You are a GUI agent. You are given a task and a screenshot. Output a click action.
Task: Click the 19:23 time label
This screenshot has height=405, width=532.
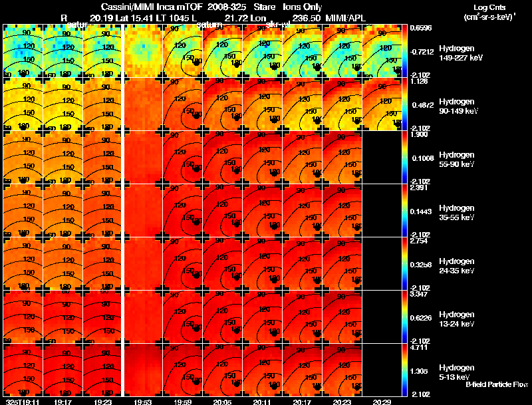[103, 402]
